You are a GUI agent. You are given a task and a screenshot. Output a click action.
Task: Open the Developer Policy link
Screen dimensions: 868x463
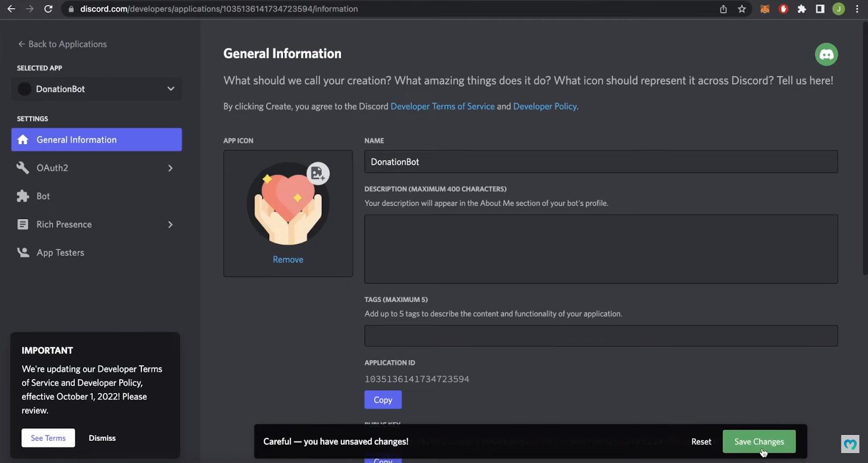[546, 106]
